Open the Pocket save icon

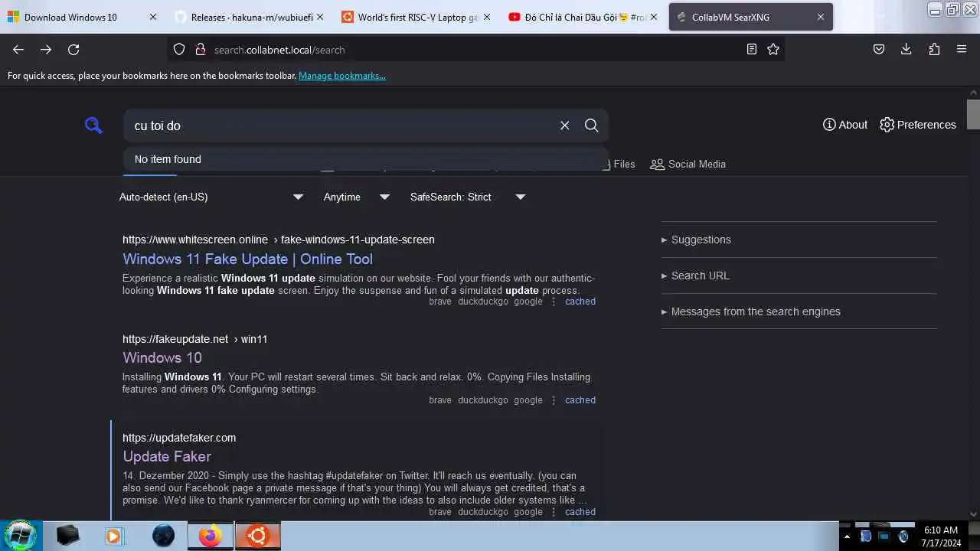tap(879, 49)
